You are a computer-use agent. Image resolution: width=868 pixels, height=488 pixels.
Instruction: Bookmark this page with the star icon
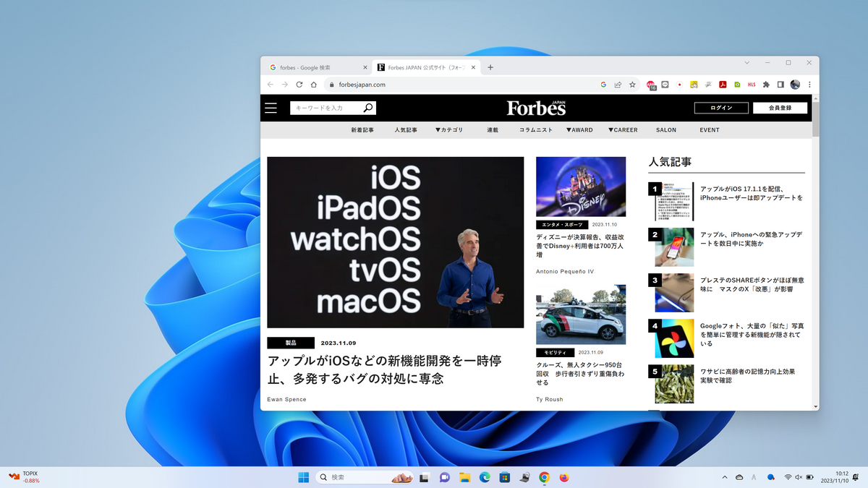click(632, 85)
